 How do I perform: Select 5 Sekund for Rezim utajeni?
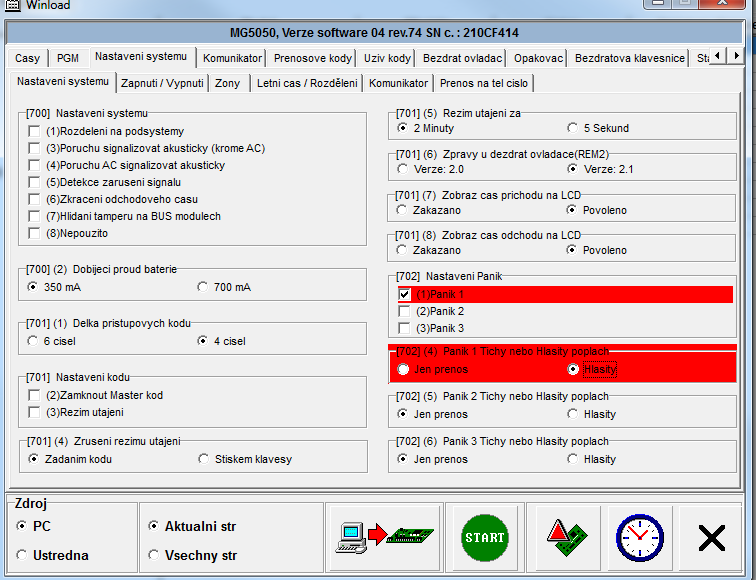click(573, 128)
